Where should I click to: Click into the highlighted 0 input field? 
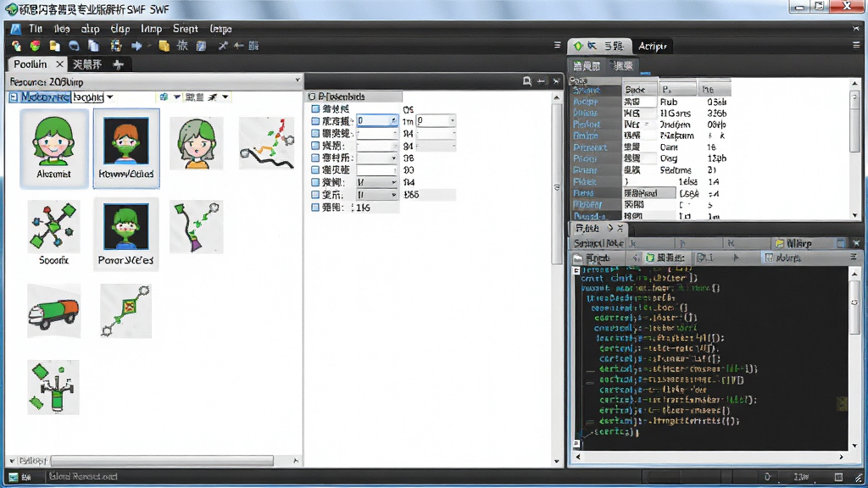[x=377, y=120]
